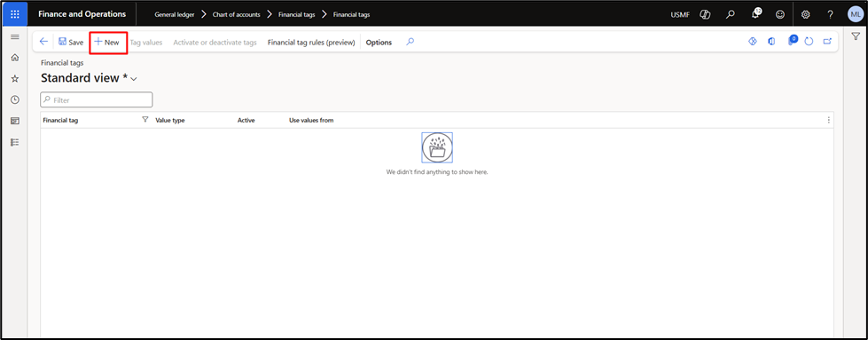Expand the navigation pane hamburger menu
868x340 pixels.
pos(15,36)
